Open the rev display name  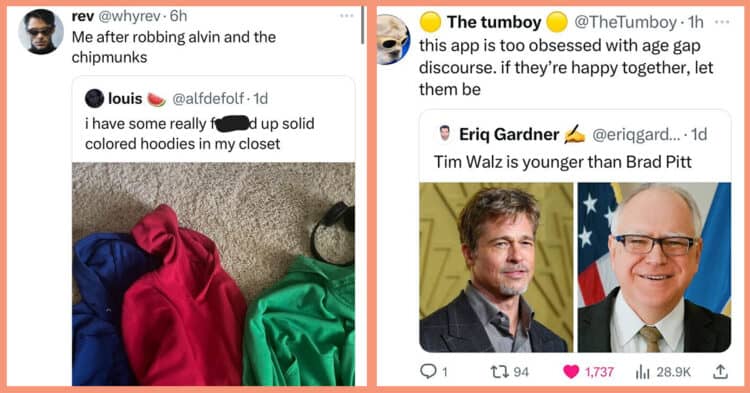(83, 16)
